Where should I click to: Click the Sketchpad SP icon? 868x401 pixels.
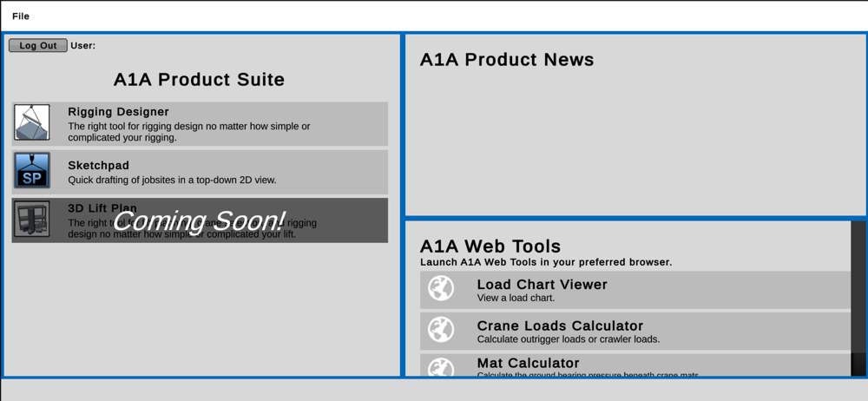pyautogui.click(x=31, y=171)
